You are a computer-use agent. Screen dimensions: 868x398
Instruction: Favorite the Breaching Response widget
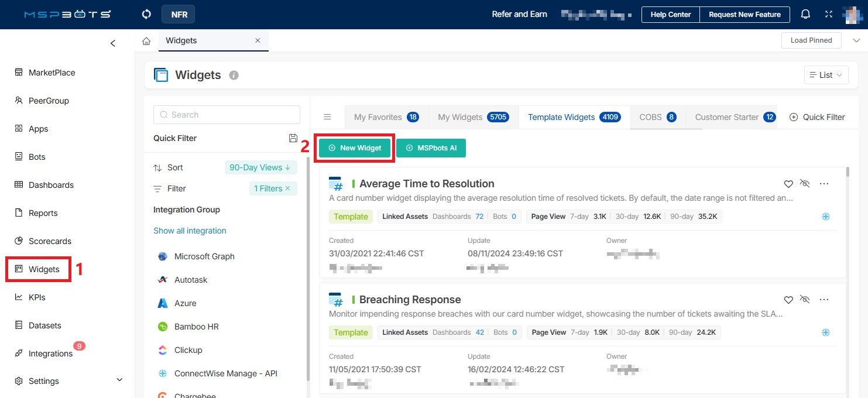tap(788, 300)
